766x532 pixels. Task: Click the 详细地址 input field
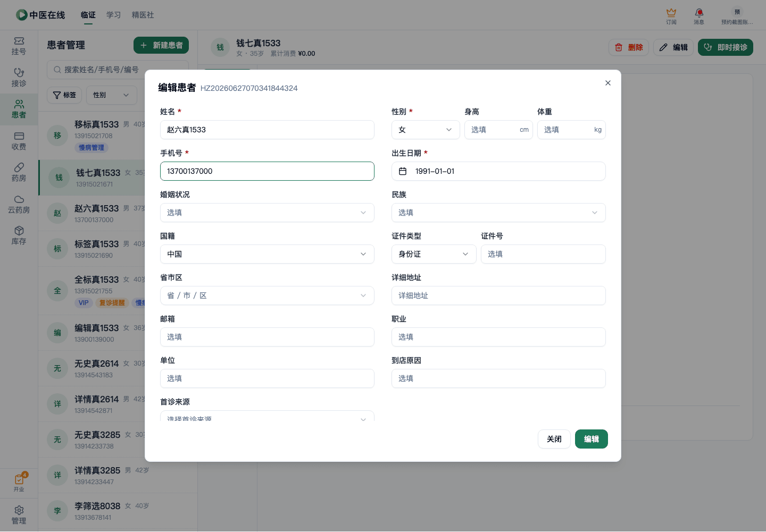[x=498, y=295]
